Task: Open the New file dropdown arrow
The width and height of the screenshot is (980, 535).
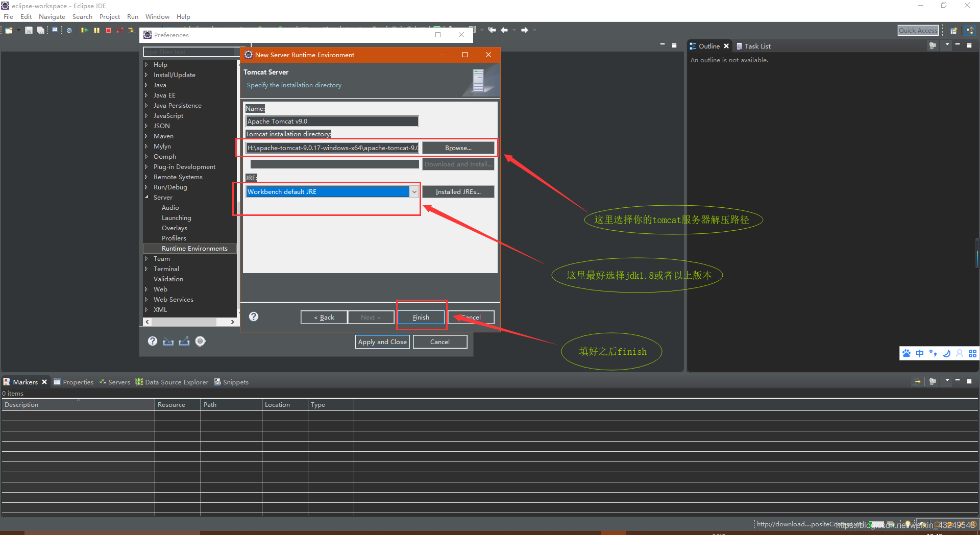Action: click(x=18, y=31)
